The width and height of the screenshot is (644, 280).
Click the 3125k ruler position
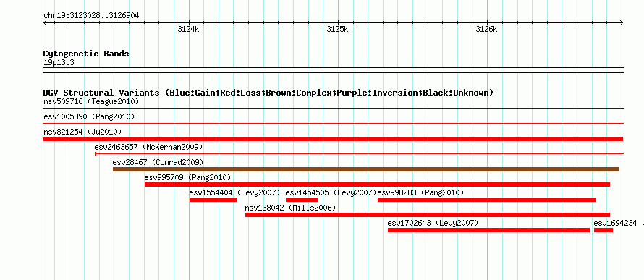tap(338, 29)
